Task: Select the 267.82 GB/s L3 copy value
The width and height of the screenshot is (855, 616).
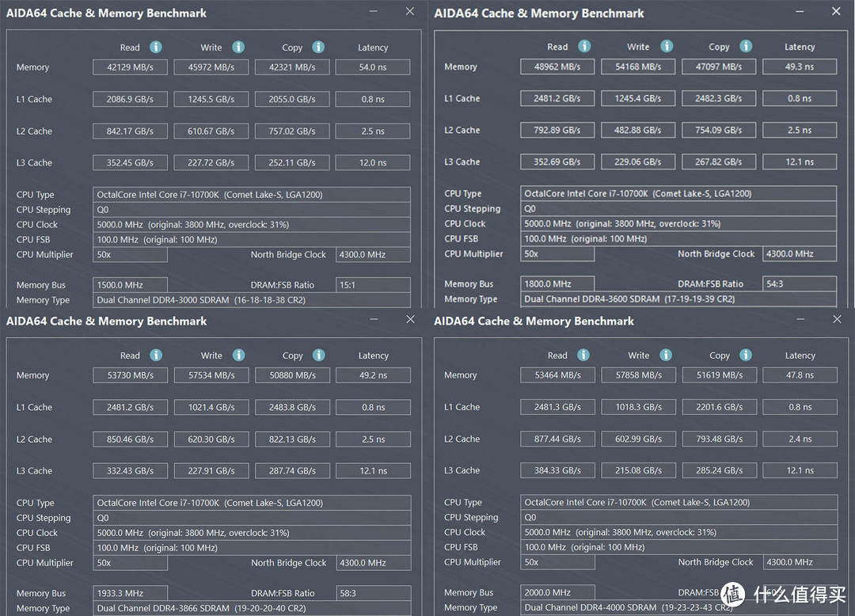Action: point(719,162)
